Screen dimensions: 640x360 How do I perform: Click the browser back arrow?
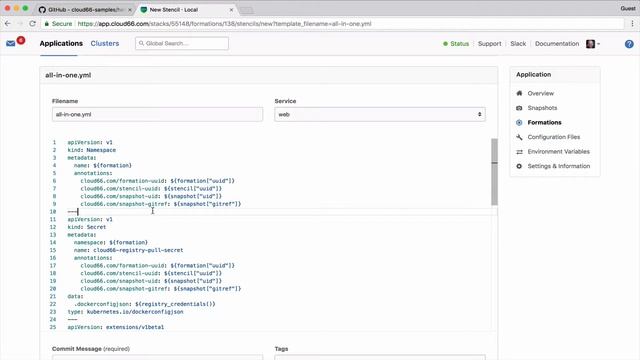(x=7, y=24)
